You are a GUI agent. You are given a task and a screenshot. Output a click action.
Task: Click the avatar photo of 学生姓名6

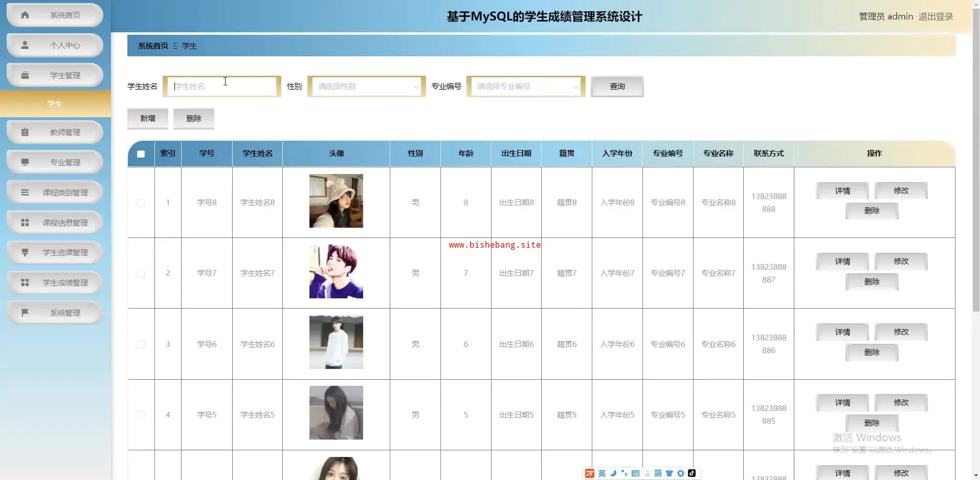click(336, 342)
